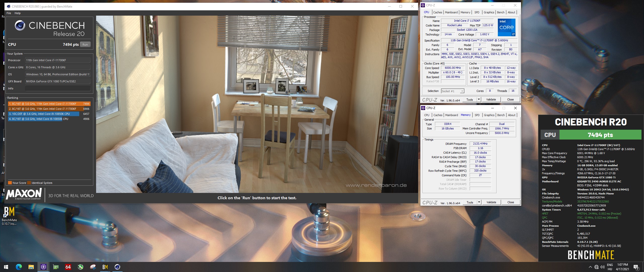Click the DRAM Frequency value 2133.4 MHz

coord(480,144)
